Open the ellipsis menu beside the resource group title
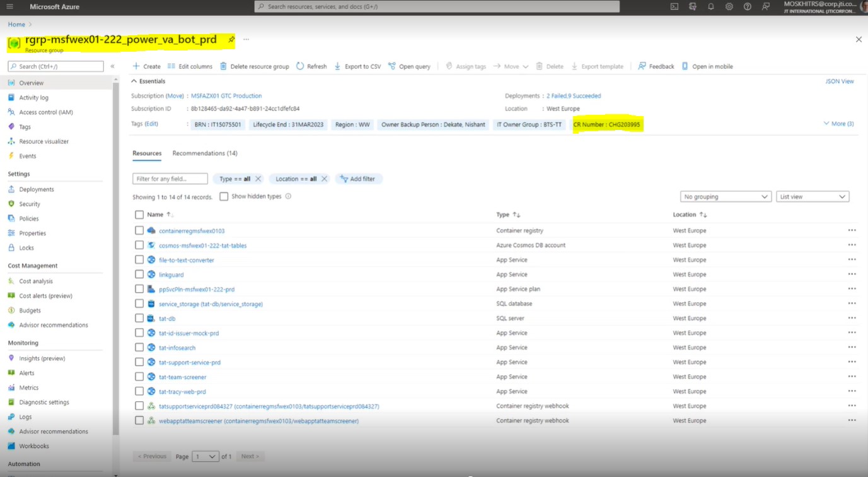The width and height of the screenshot is (868, 477). [246, 40]
